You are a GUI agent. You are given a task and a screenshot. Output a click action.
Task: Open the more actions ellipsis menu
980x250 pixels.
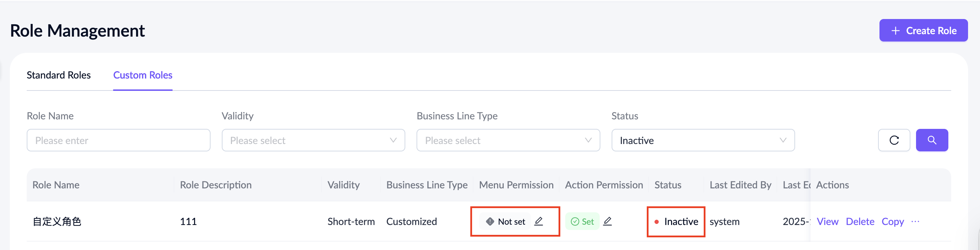click(915, 221)
